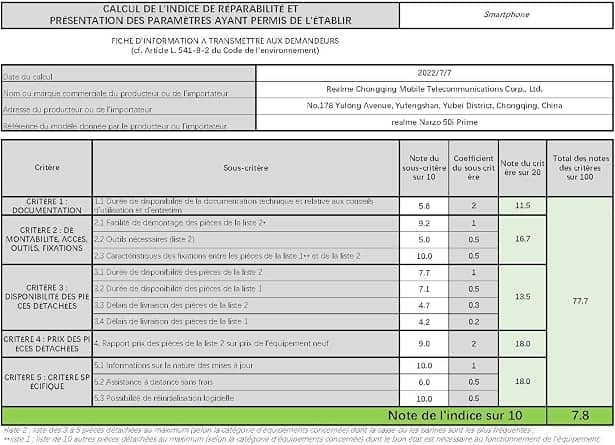Click the 'Note du critère sur 20' header
The image size is (615, 445).
tap(522, 168)
